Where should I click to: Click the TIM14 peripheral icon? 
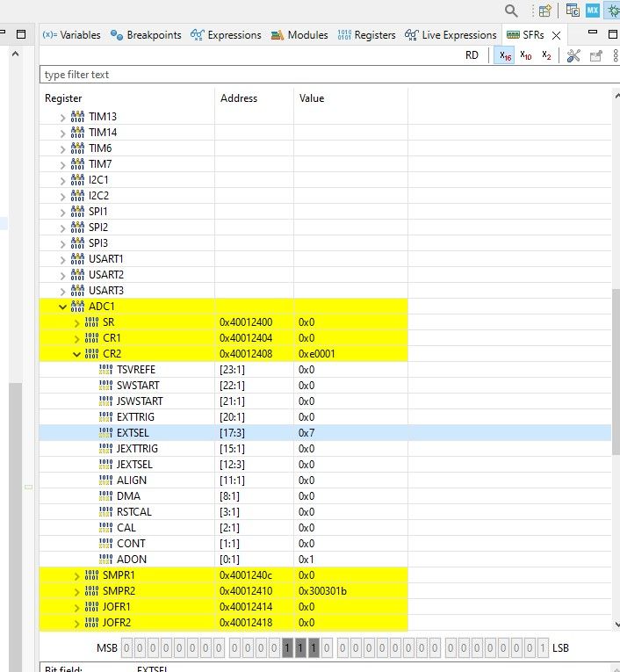coord(77,132)
